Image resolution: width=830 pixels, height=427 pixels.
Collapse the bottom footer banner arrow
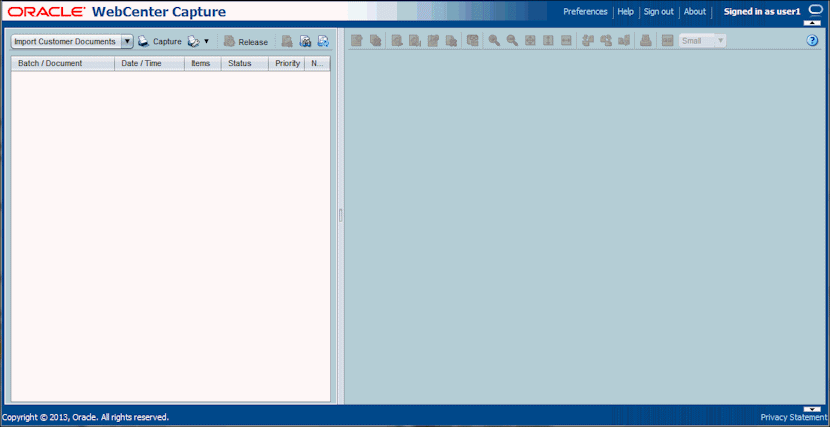tap(812, 408)
